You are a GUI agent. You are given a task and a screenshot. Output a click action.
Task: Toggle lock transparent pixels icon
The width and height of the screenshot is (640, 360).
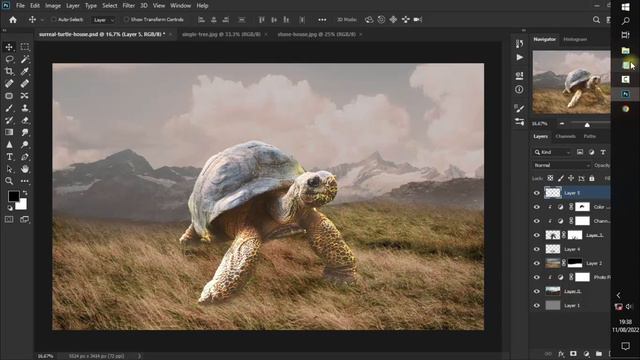coord(550,178)
